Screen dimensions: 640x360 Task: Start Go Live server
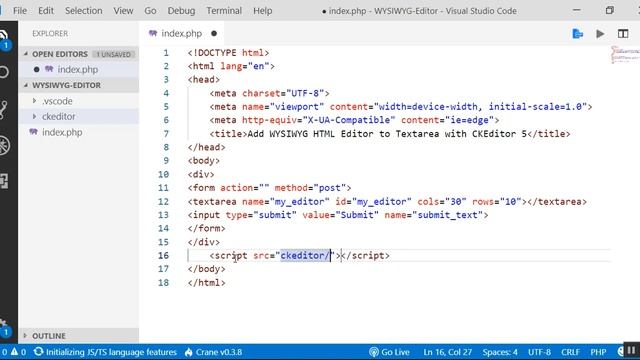pos(389,352)
